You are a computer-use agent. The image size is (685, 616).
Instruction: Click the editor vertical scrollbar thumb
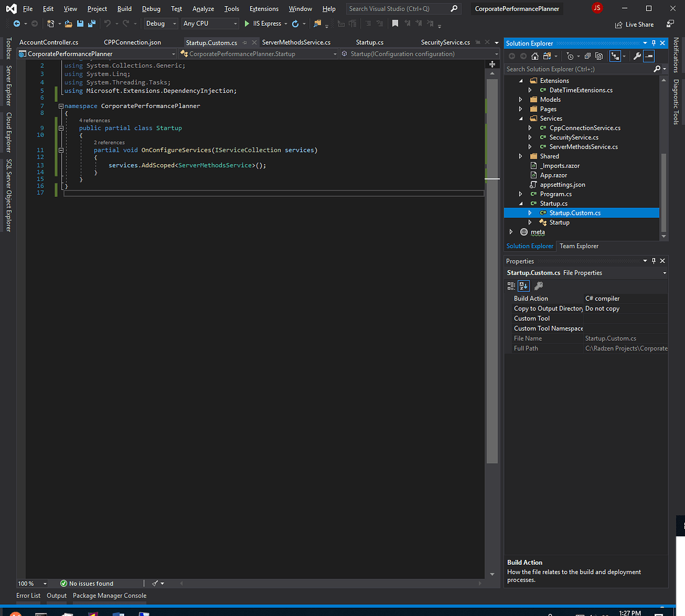[x=492, y=271]
